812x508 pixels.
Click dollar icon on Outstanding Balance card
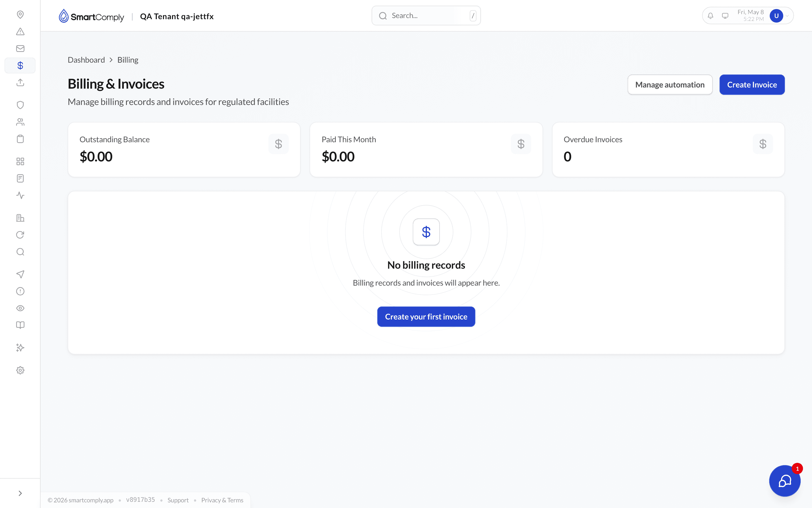(x=279, y=144)
